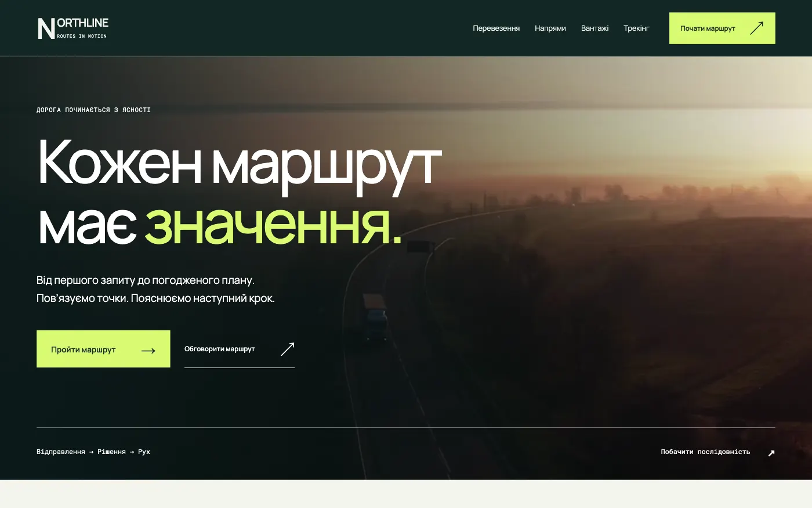This screenshot has width=812, height=508.
Task: Click the Пройти маршрут button
Action: tap(103, 349)
